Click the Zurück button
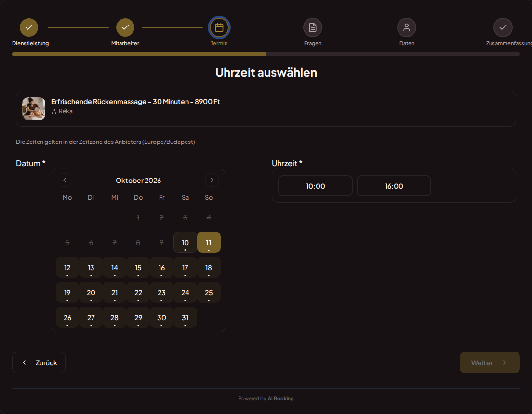The width and height of the screenshot is (532, 414). click(x=39, y=362)
